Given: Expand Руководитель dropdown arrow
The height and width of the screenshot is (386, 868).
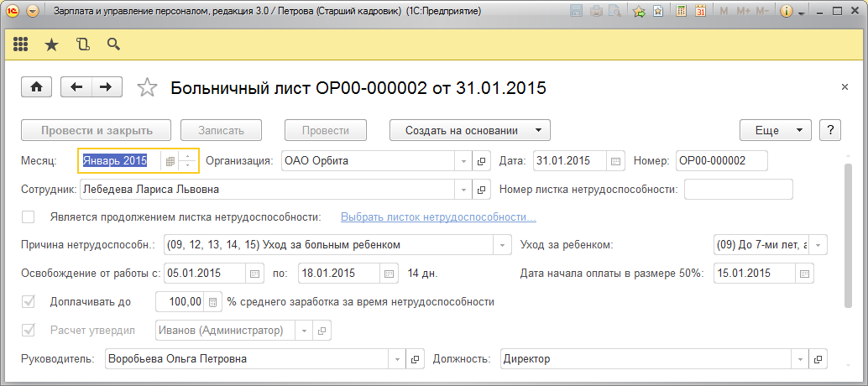Looking at the screenshot, I should coord(397,359).
